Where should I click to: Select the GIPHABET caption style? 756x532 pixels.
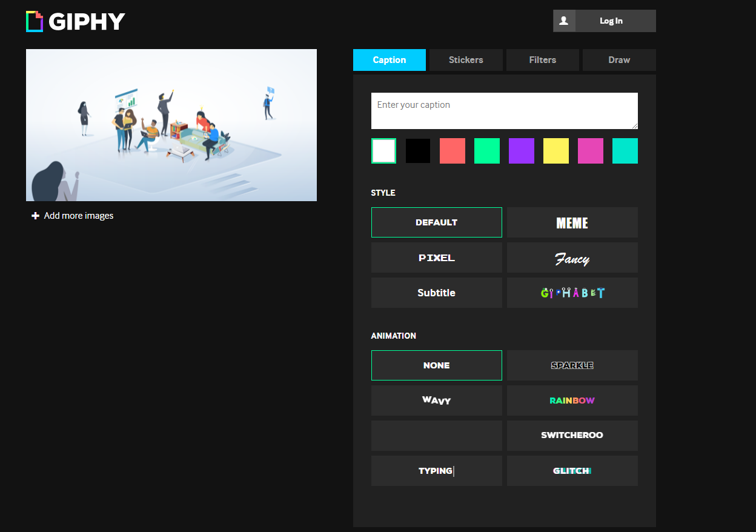572,293
